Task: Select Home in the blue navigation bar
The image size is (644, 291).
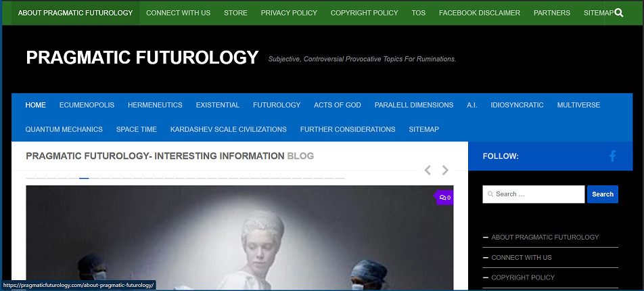Action: (36, 105)
